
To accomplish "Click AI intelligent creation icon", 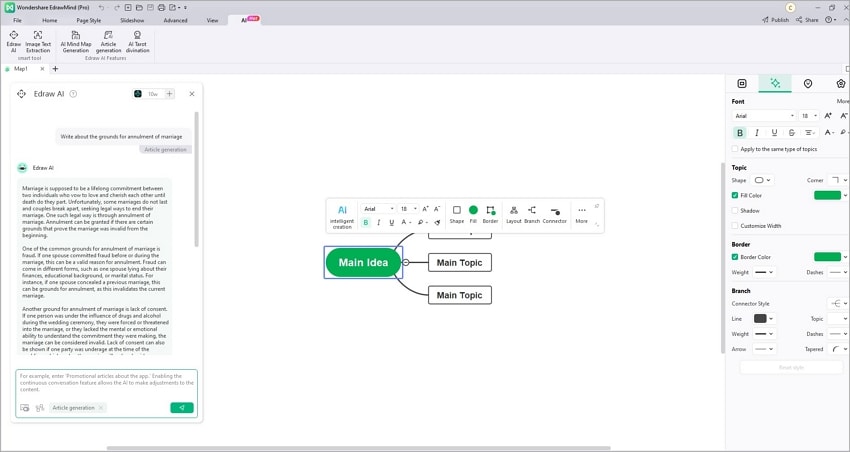I will click(342, 216).
